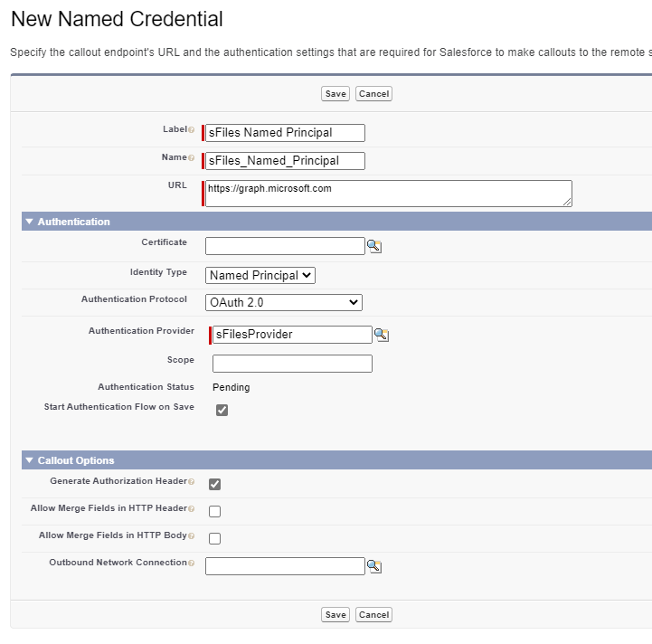Open the Identity Type dropdown

tap(260, 275)
